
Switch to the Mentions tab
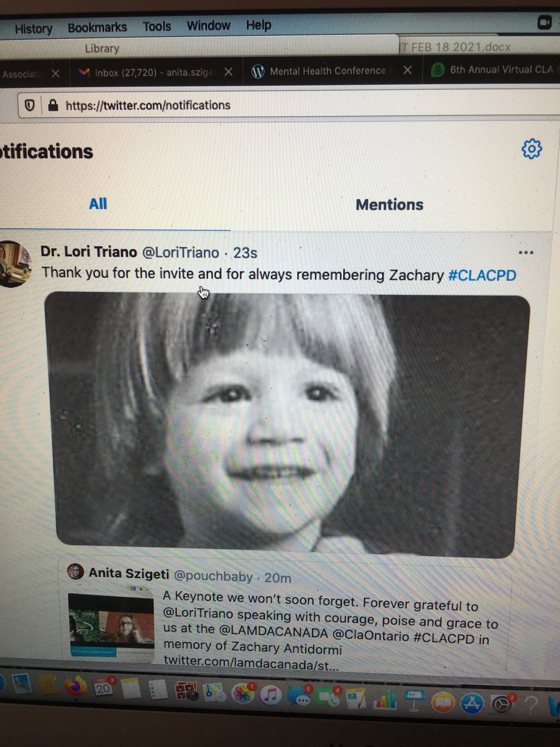click(x=389, y=205)
